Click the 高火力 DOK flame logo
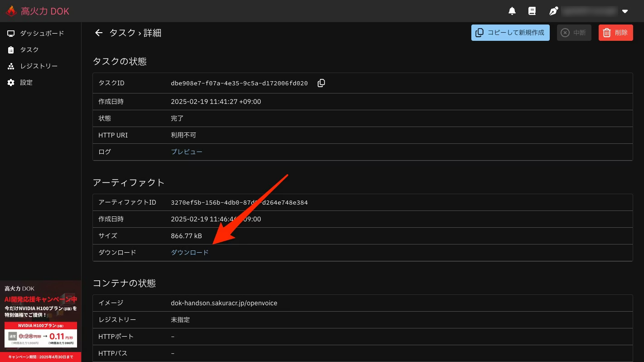This screenshot has height=362, width=644. (12, 11)
